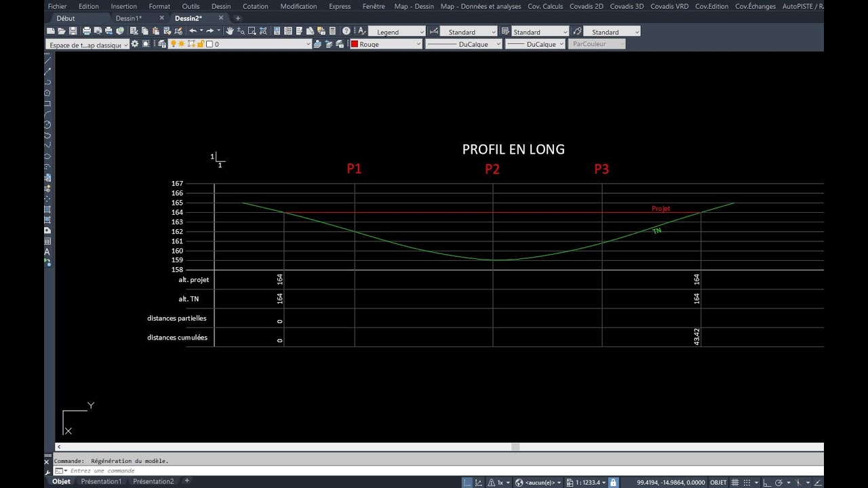Open the Cotation menu
Image resolution: width=868 pixels, height=488 pixels.
pyautogui.click(x=256, y=6)
